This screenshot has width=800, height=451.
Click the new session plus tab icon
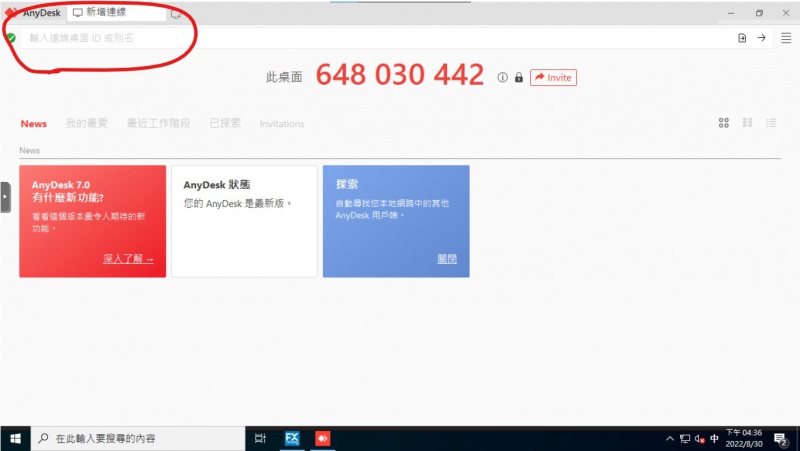point(177,14)
